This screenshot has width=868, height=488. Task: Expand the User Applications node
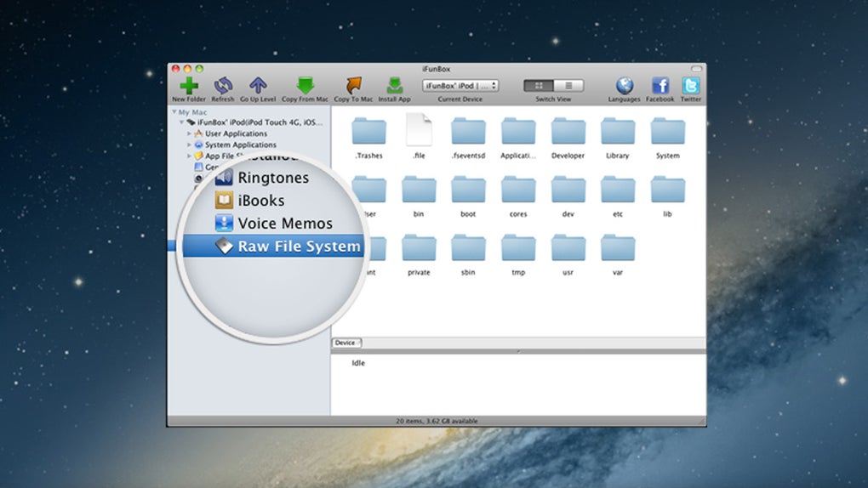click(189, 133)
